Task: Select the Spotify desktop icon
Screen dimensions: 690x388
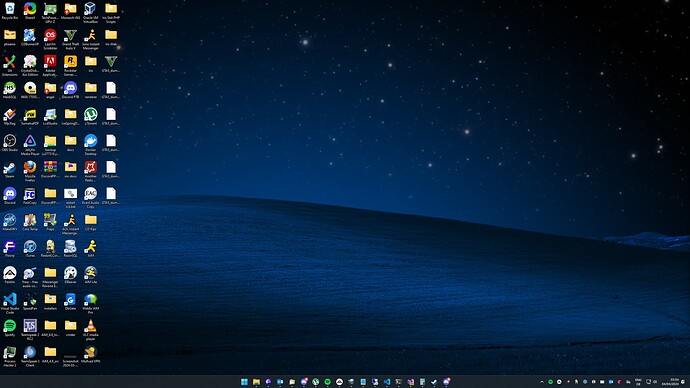Action: pyautogui.click(x=10, y=328)
